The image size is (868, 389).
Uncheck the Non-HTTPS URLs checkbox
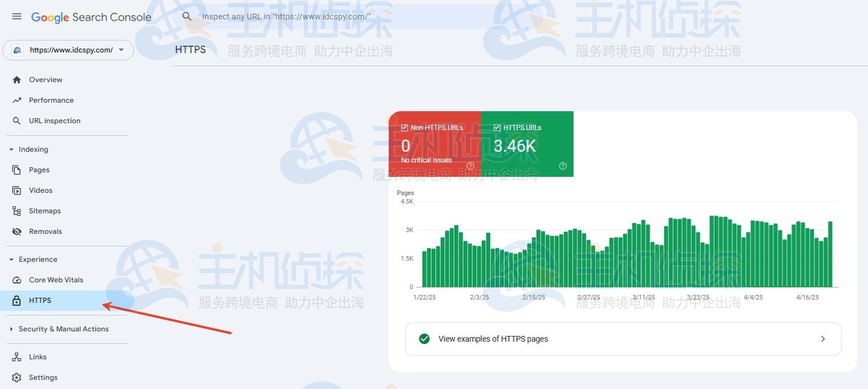point(404,128)
